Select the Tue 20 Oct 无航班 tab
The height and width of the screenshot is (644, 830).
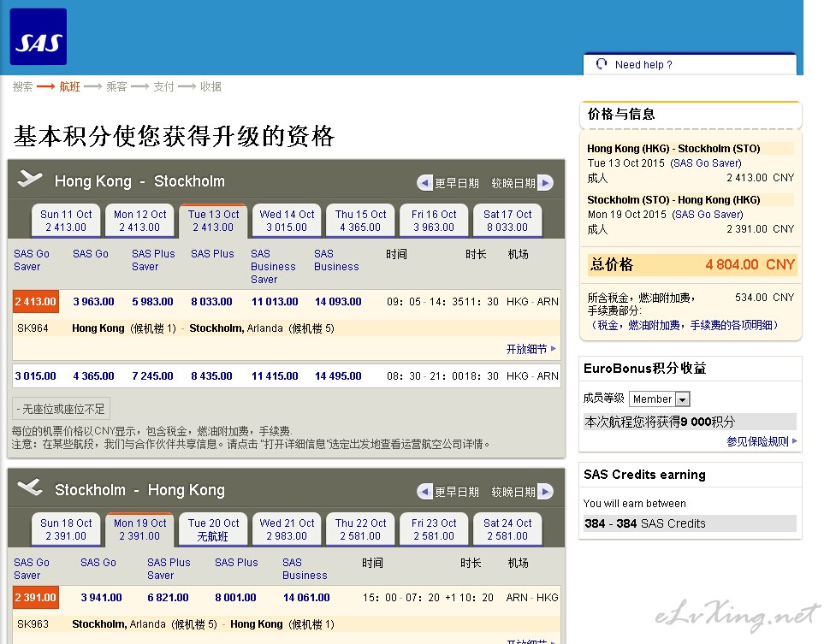tap(213, 529)
